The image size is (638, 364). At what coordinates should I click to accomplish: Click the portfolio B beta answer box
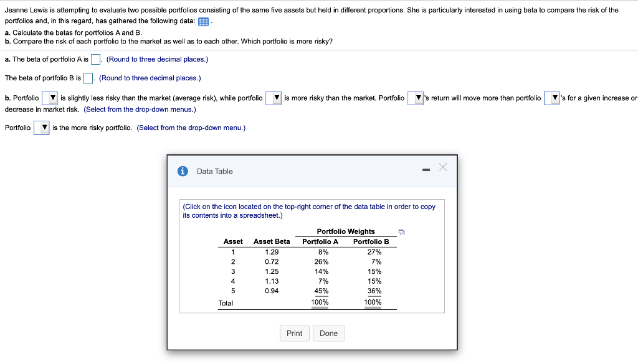pos(87,78)
